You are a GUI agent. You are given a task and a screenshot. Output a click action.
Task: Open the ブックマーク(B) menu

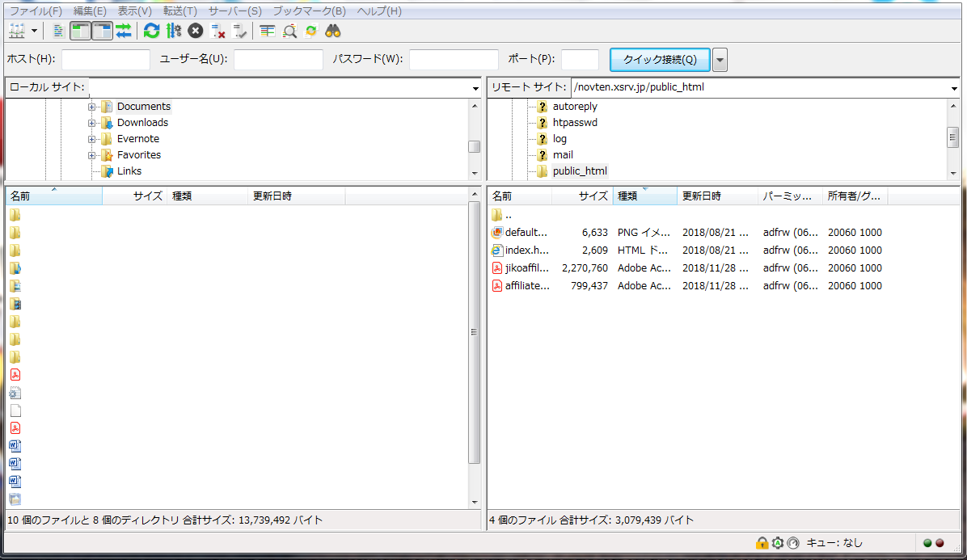click(x=309, y=11)
